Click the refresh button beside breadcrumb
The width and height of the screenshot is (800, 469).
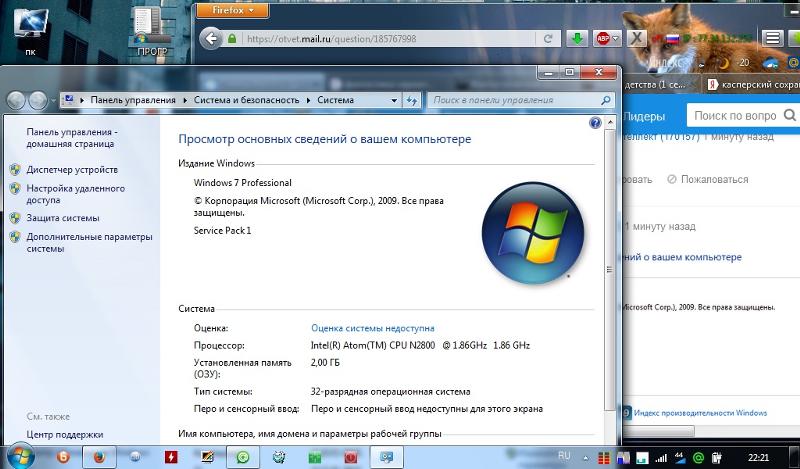click(x=411, y=101)
